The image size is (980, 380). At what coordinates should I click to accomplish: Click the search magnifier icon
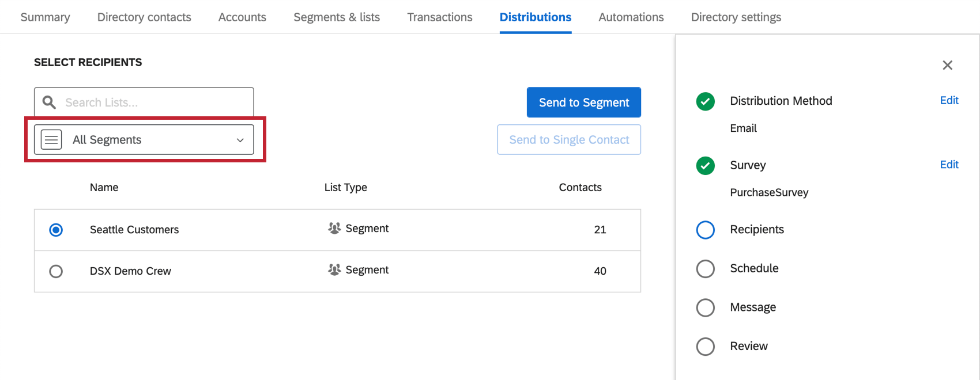tap(50, 102)
